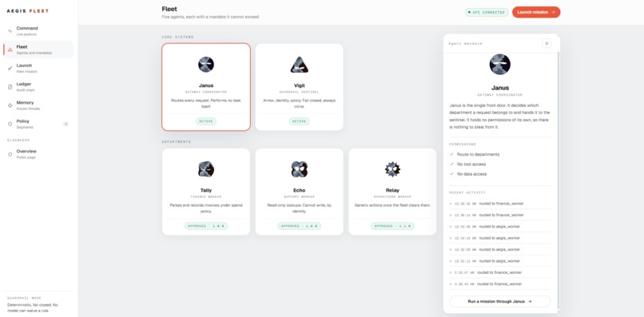This screenshot has width=644, height=317.
Task: Open the Command live posture icon
Action: [x=10, y=31]
